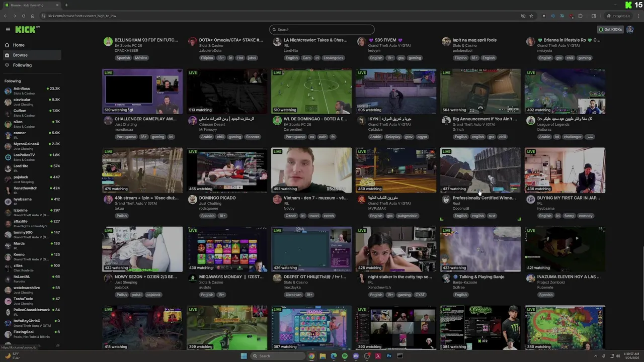Click the rust tag under CoconutB
Screen dimensions: 644x362
(492, 216)
